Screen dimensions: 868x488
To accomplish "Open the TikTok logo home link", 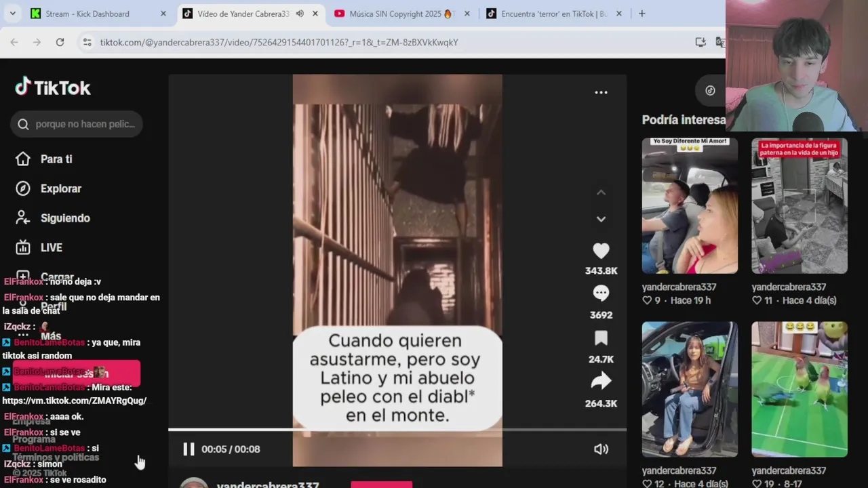I will (53, 87).
